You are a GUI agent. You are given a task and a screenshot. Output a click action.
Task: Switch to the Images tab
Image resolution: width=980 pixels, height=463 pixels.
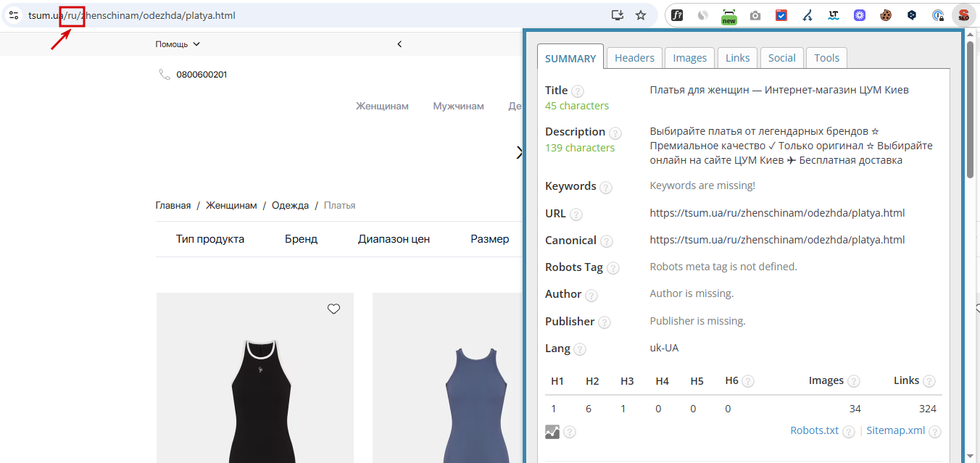(x=690, y=58)
